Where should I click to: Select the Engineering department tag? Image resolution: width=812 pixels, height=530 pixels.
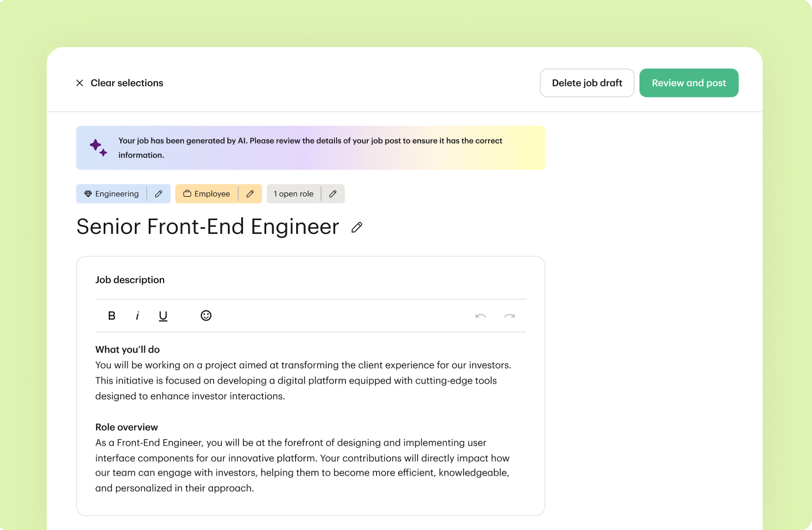point(112,194)
